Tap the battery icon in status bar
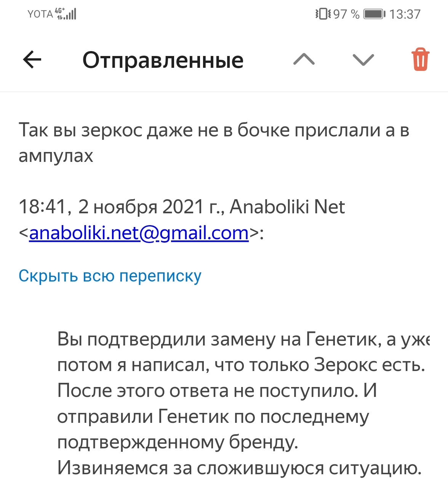The height and width of the screenshot is (499, 448). coord(374,14)
